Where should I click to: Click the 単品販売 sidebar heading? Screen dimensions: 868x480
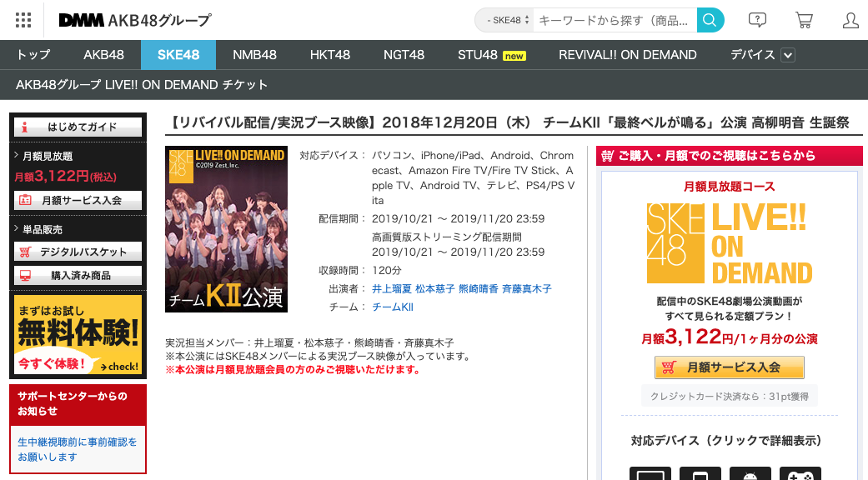tap(42, 229)
